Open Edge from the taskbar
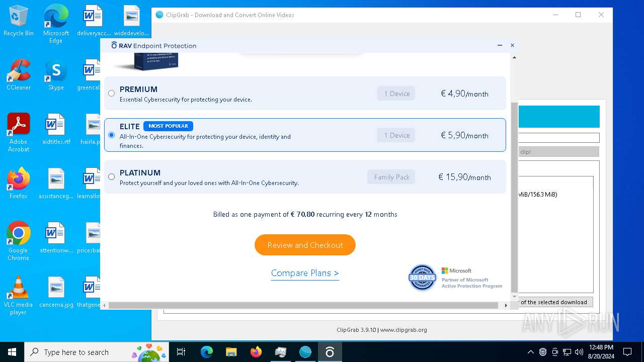Screen dimensions: 644x362 (x=207, y=352)
